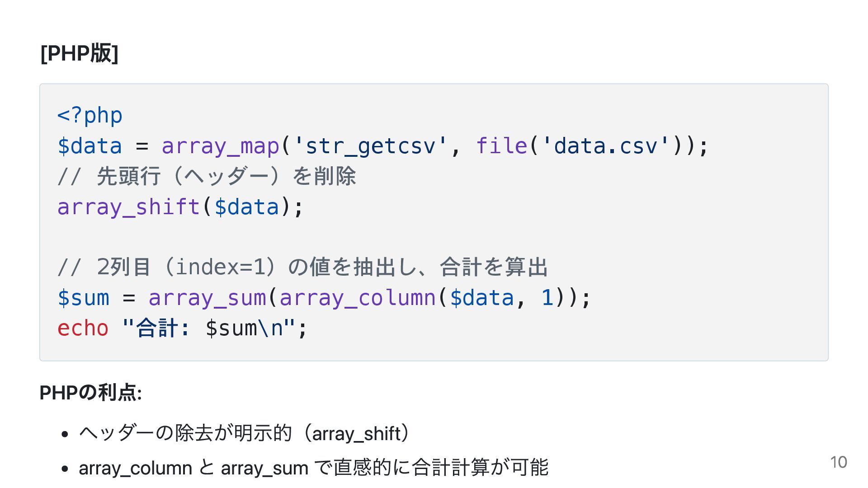Click the second bullet about array_column and array_sum
868x488 pixels.
coord(314,467)
